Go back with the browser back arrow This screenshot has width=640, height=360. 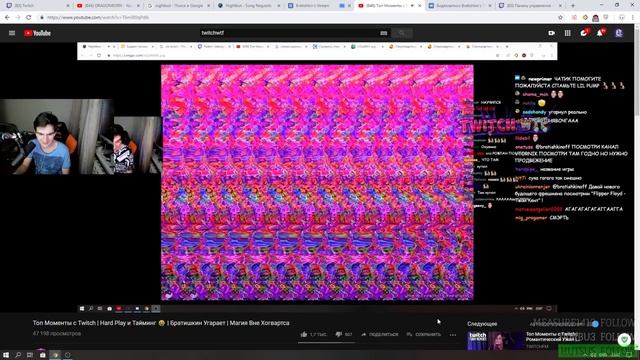(7, 18)
